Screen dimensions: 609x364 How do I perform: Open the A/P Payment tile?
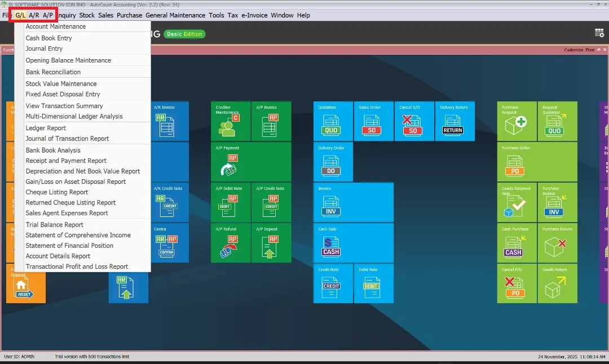[231, 162]
